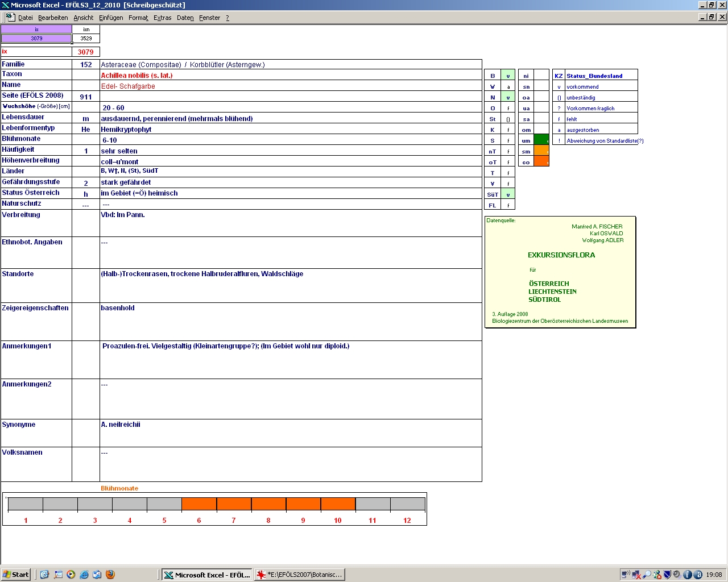Click the 'Status_Bundesland' legend header
Screen dimensions: 728x582
pyautogui.click(x=594, y=76)
